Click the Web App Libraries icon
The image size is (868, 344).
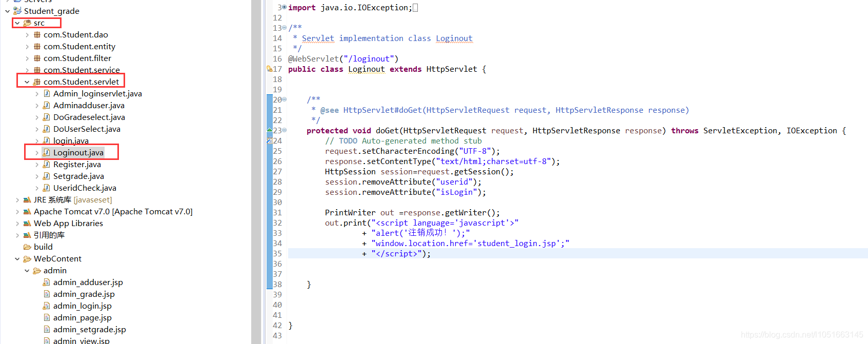point(27,224)
